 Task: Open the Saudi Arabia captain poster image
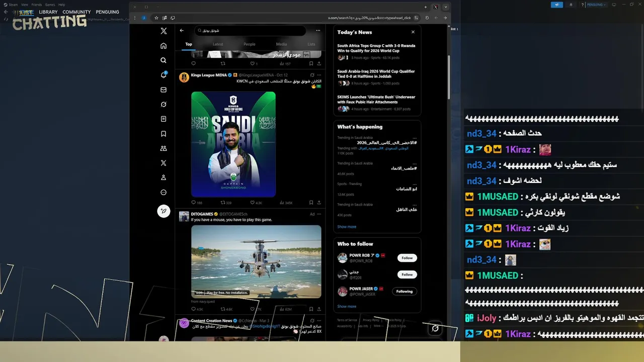tap(233, 144)
